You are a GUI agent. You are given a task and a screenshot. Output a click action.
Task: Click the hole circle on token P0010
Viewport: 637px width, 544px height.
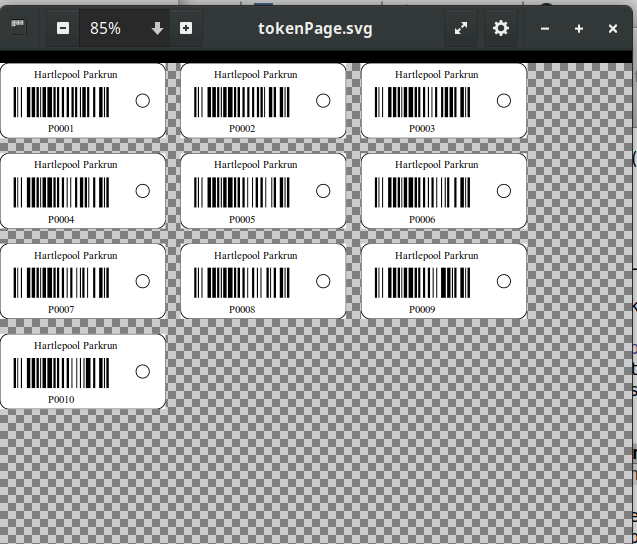click(x=143, y=371)
